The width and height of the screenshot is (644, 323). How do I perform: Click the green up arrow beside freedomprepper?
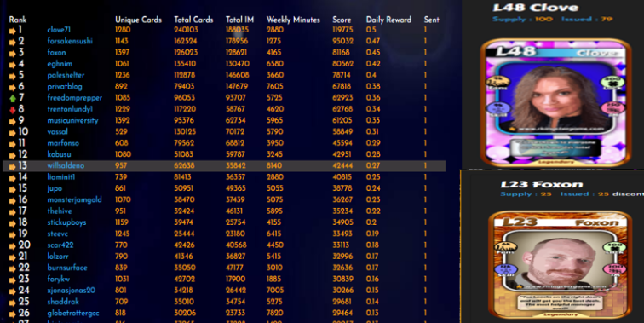click(x=12, y=99)
